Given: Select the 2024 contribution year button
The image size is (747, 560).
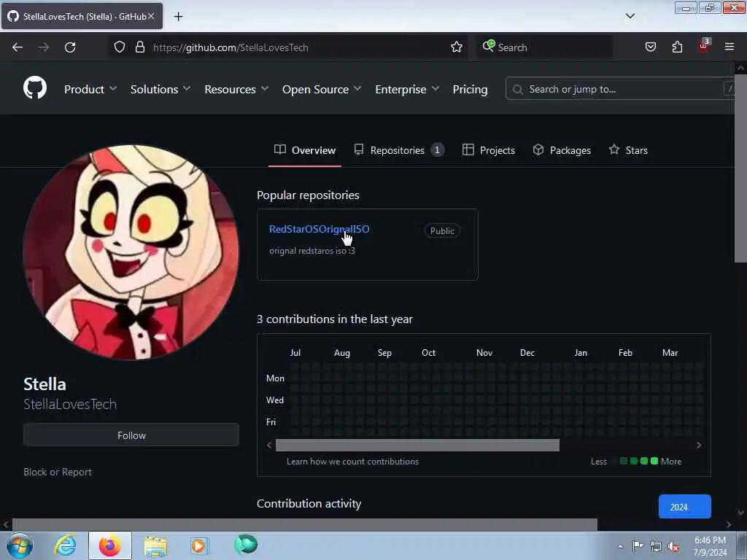Looking at the screenshot, I should [684, 507].
